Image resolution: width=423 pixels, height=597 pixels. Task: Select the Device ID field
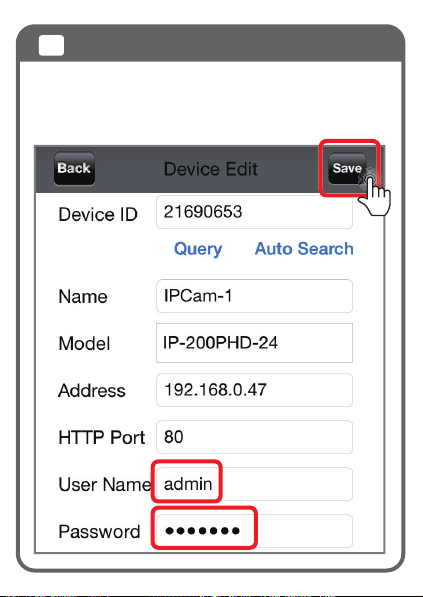[x=254, y=212]
